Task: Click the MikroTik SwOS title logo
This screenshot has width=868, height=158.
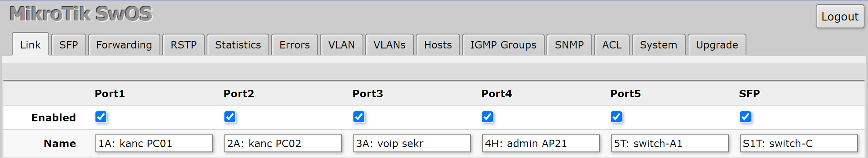Action: click(81, 14)
